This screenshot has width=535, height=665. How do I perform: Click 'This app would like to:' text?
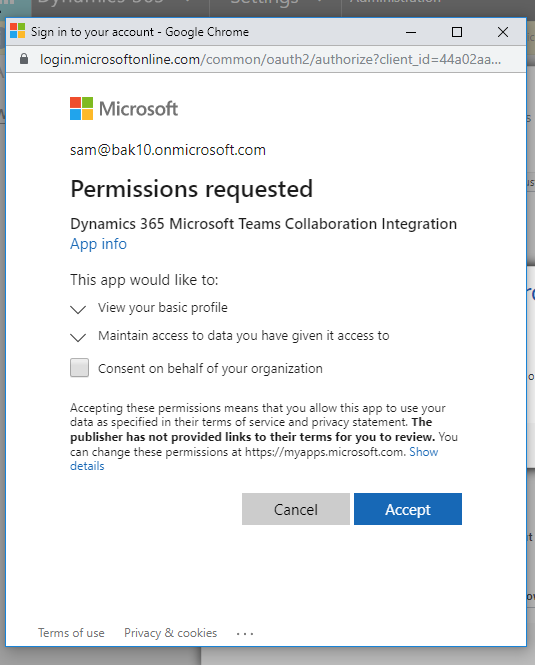(144, 280)
